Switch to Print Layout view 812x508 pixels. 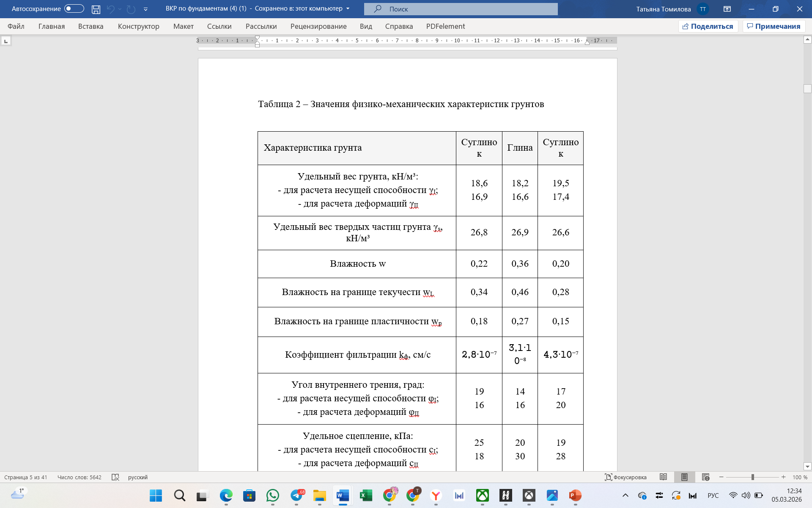tap(684, 477)
